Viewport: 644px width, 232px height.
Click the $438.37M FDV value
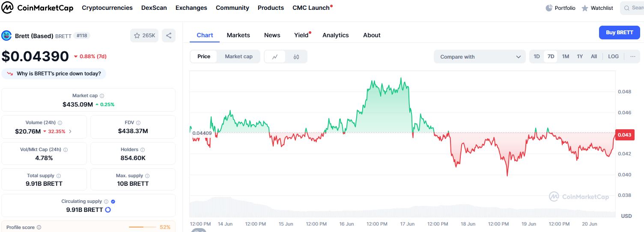[133, 131]
